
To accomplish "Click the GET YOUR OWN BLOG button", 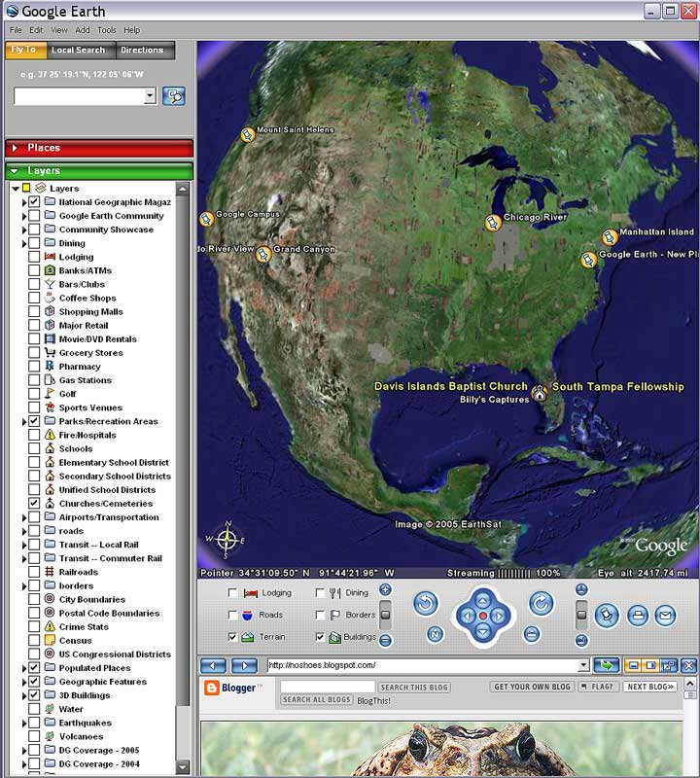I will (x=532, y=687).
